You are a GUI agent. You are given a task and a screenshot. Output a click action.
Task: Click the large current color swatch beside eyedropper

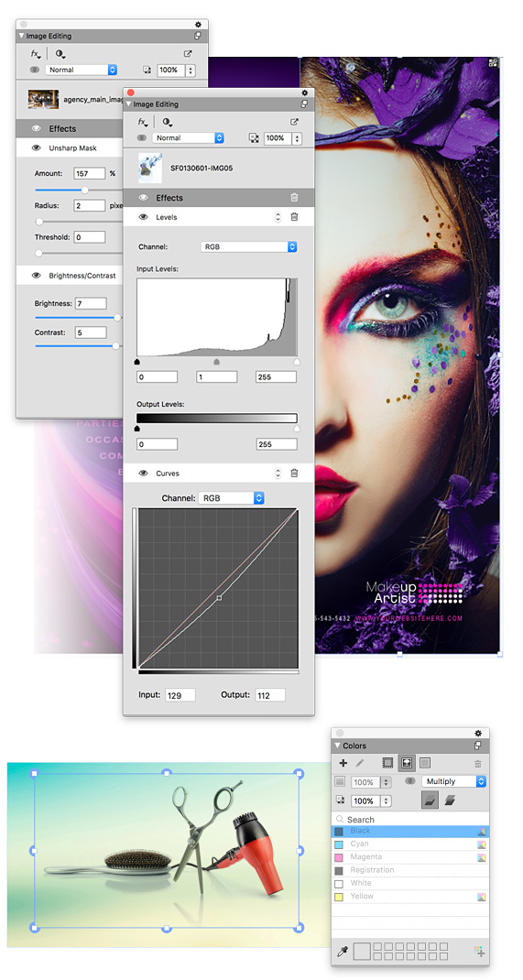[362, 952]
